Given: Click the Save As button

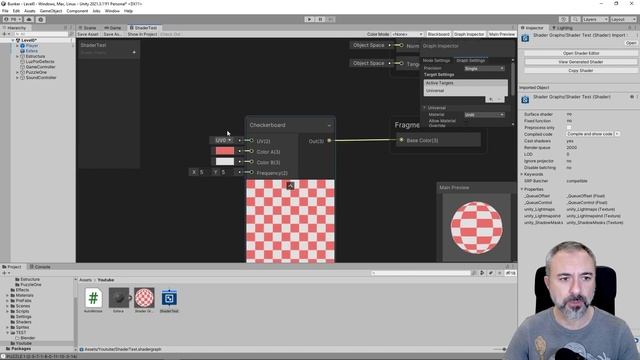Looking at the screenshot, I should [112, 34].
